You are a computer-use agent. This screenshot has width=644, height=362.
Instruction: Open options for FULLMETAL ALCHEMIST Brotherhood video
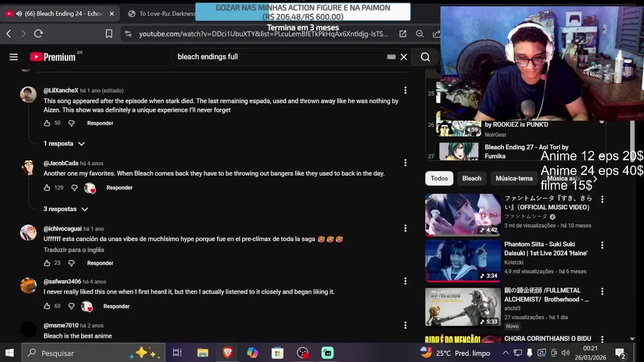click(x=602, y=292)
